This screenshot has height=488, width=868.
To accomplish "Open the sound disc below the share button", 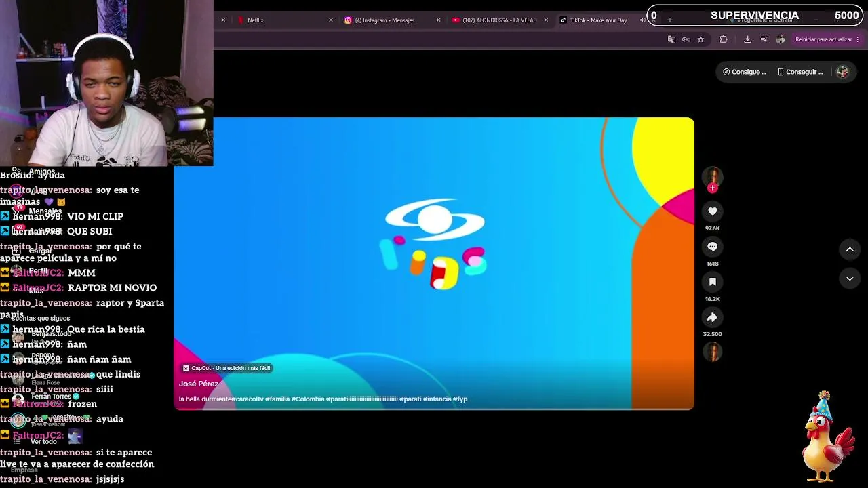I will [712, 352].
